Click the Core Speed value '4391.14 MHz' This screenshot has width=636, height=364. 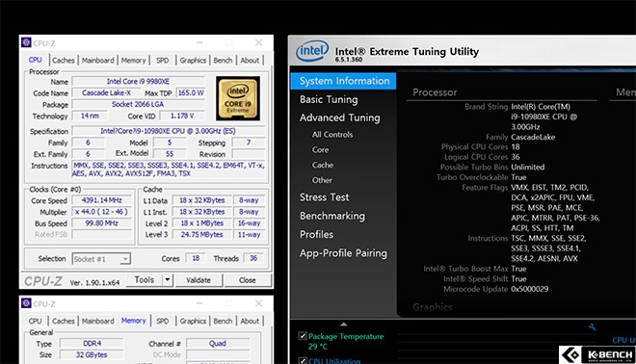[x=102, y=200]
